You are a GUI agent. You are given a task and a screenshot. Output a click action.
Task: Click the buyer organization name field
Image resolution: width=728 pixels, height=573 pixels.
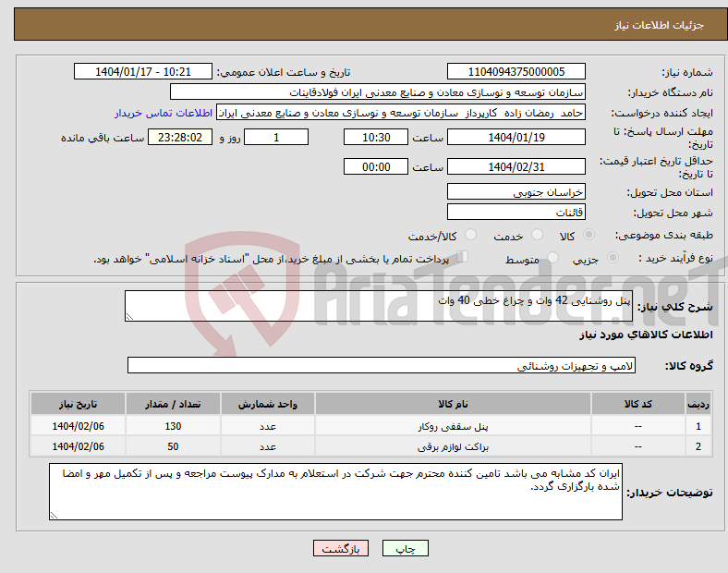pos(378,91)
